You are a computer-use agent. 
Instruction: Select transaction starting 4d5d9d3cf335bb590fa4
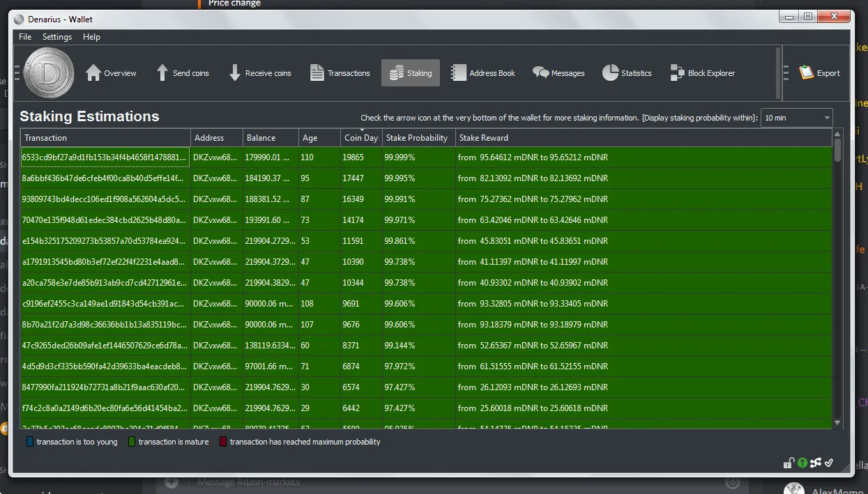(105, 366)
